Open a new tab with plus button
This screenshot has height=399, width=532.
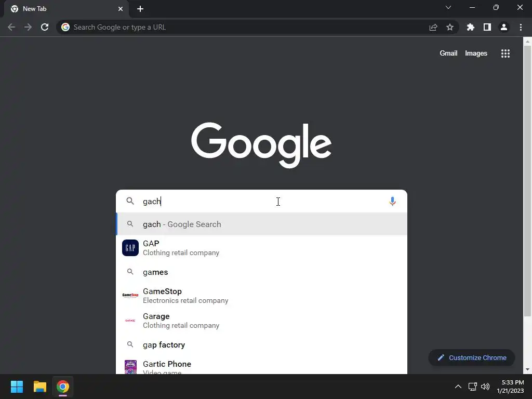pyautogui.click(x=140, y=9)
